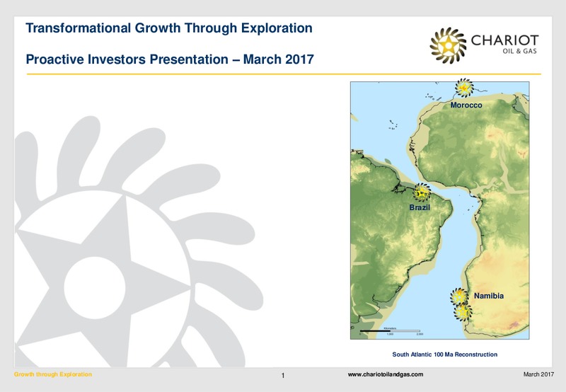Image resolution: width=566 pixels, height=392 pixels.
Task: Click the lower Namibia sunburst marker
Action: 463,311
